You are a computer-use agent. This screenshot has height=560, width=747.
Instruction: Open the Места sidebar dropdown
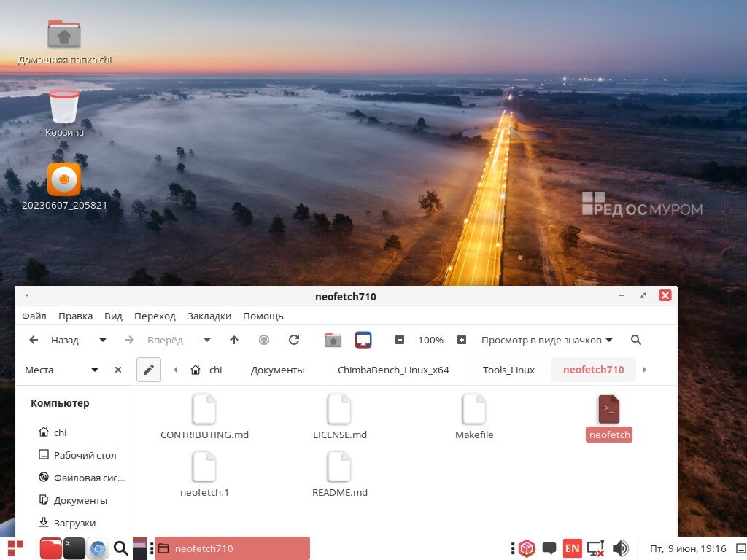94,370
